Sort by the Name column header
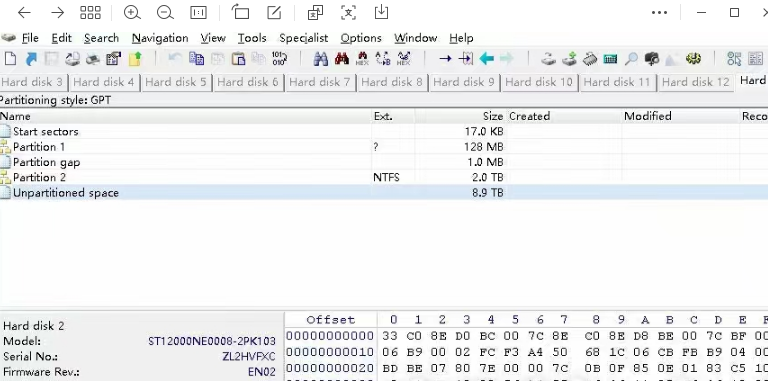The width and height of the screenshot is (768, 381). [x=186, y=116]
